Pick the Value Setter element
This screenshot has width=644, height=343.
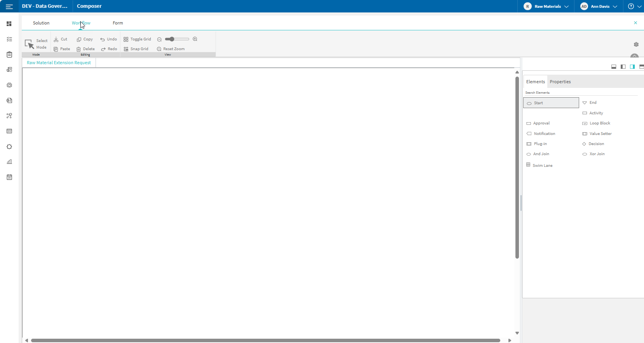pos(597,134)
